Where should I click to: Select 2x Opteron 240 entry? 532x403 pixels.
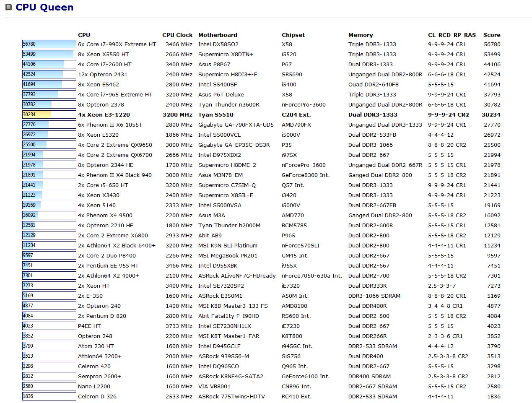coord(99,306)
